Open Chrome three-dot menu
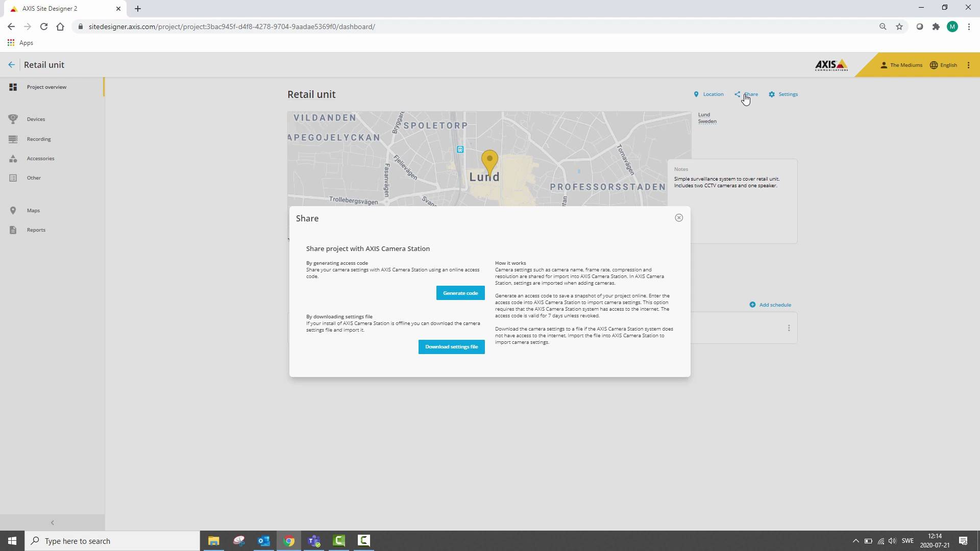Screen dimensions: 980x551 (x=969, y=27)
